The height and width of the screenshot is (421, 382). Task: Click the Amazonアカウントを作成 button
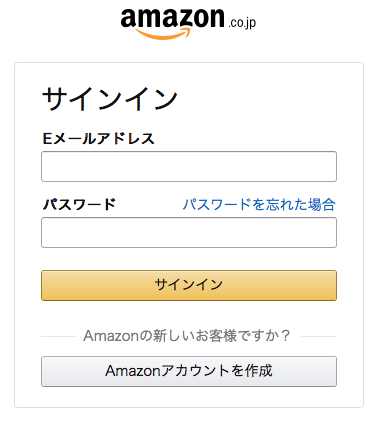coord(189,371)
